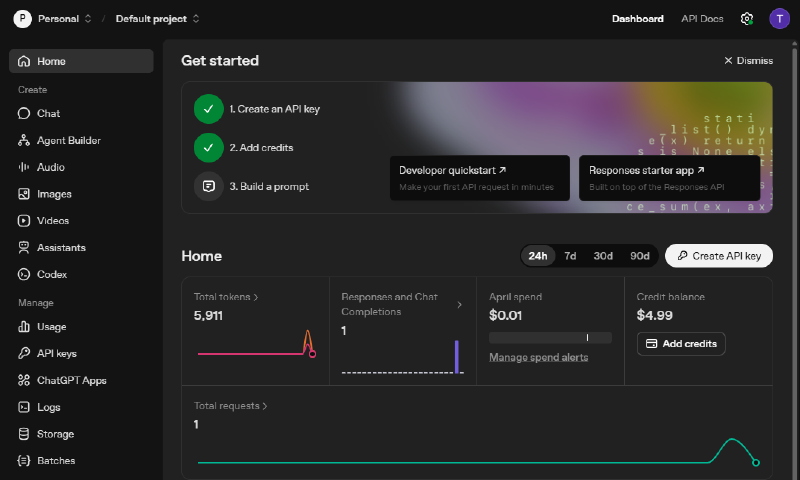Click the Build a prompt step icon
The width and height of the screenshot is (800, 480).
208,186
